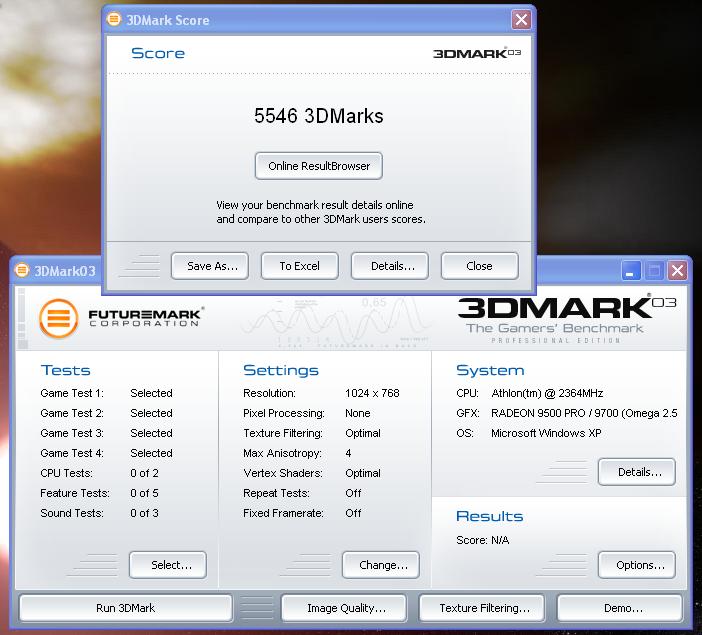The image size is (702, 635).
Task: Start the benchmark with Run 3DMark
Action: tap(125, 607)
